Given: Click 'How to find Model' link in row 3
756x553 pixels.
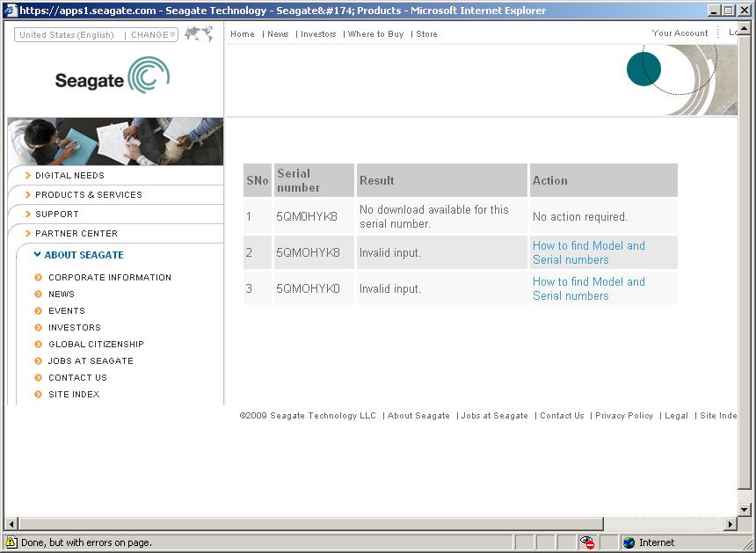Looking at the screenshot, I should (x=588, y=288).
